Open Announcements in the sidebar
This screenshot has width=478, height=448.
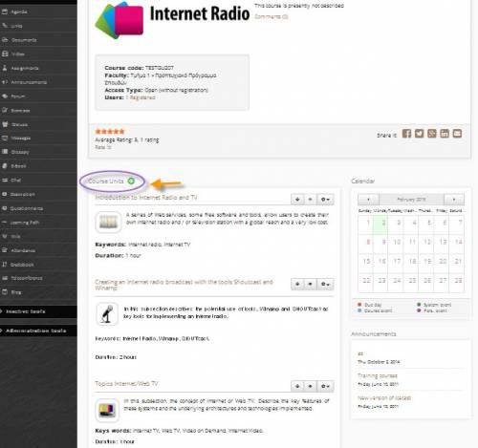pyautogui.click(x=29, y=82)
